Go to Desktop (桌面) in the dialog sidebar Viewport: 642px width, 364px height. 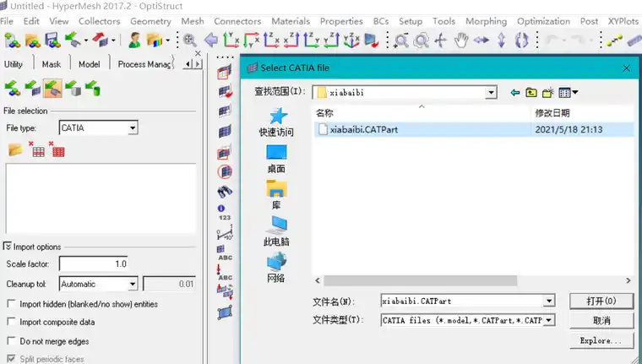click(x=276, y=160)
